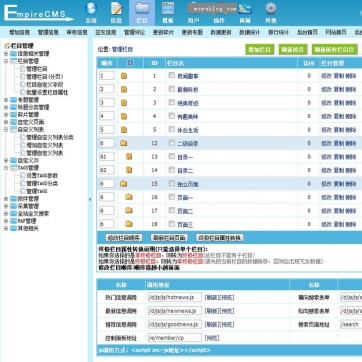Click the /e/member/cp address field

coord(174,338)
